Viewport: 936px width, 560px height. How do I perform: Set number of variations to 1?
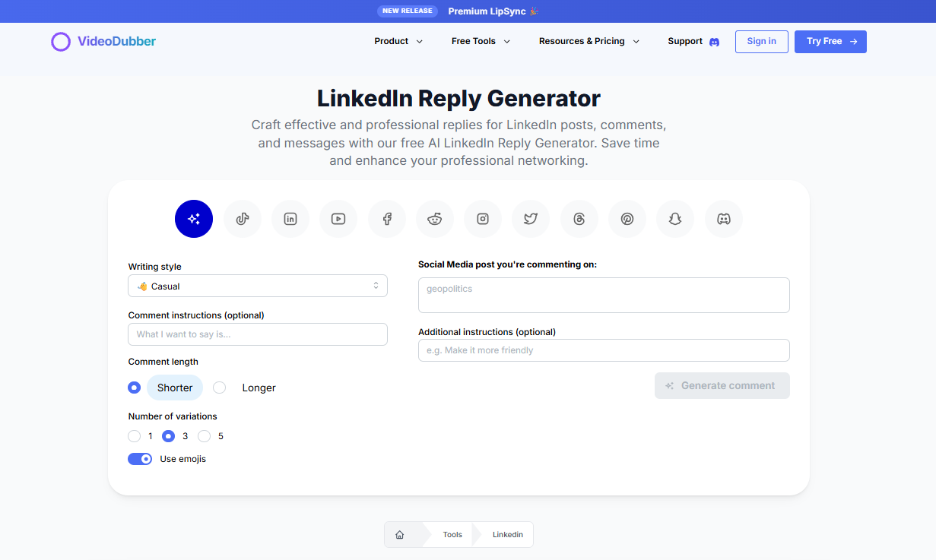[x=135, y=436]
